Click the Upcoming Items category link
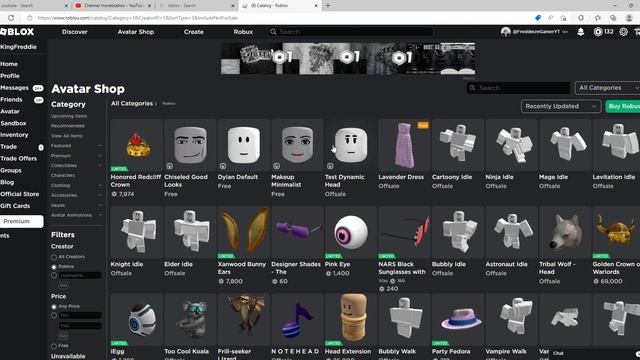The width and height of the screenshot is (640, 360). click(x=69, y=116)
